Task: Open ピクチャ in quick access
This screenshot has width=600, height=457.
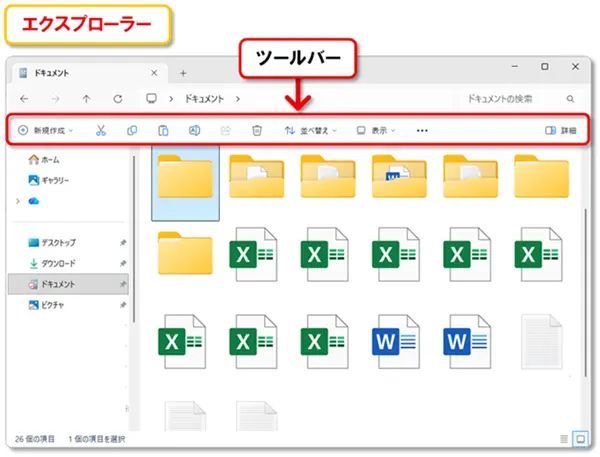Action: tap(46, 305)
